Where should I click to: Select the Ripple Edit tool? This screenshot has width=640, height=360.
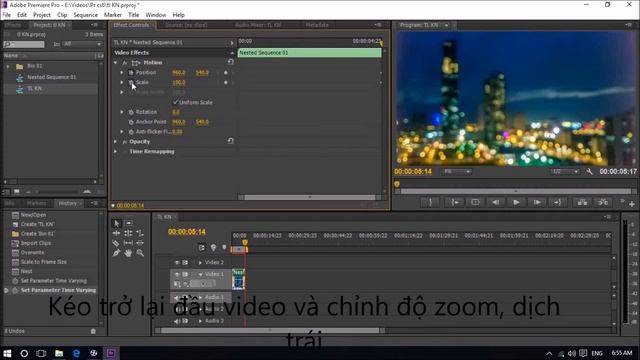(x=116, y=233)
